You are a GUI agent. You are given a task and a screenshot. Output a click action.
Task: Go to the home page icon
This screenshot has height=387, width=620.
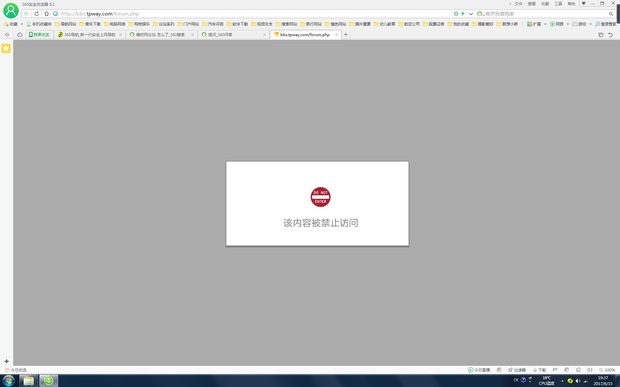point(46,13)
